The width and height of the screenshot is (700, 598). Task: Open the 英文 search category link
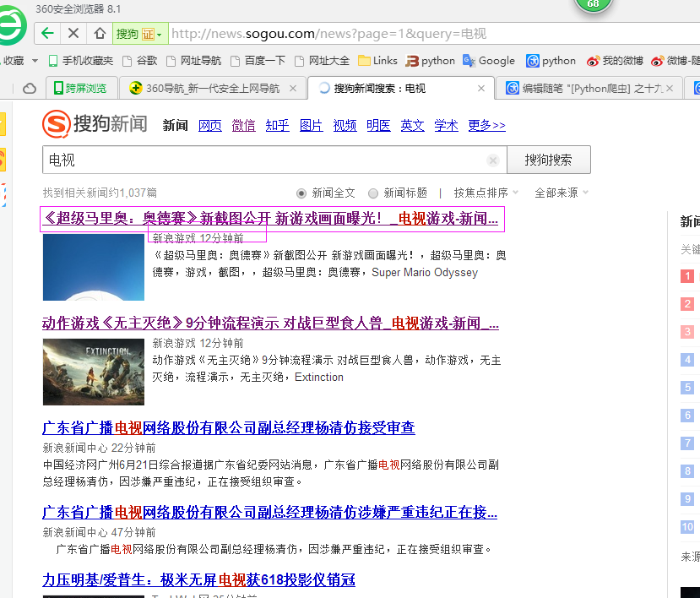click(x=413, y=126)
